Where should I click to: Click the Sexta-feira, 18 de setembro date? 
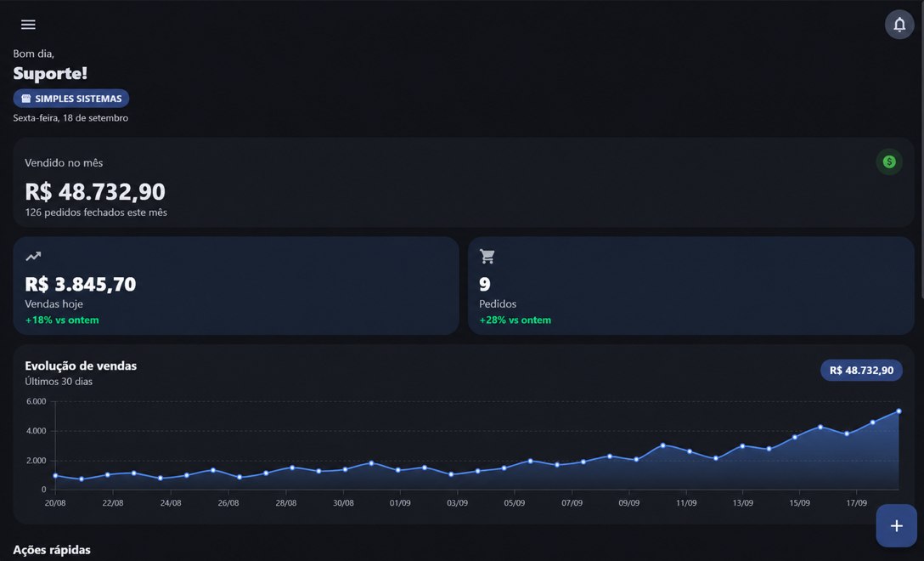[x=70, y=118]
